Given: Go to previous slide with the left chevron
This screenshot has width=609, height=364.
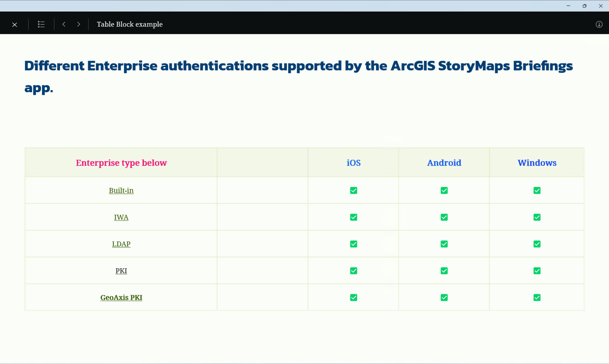Looking at the screenshot, I should [x=64, y=24].
